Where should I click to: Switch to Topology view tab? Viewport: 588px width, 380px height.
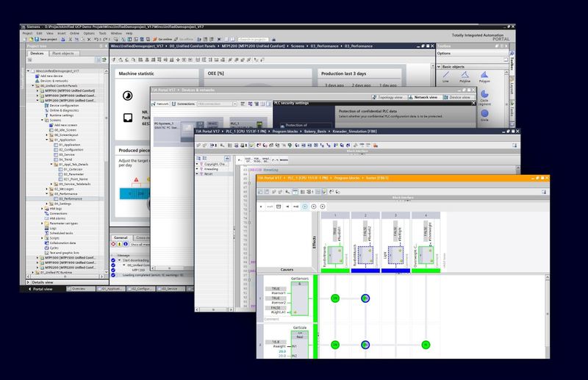[x=388, y=97]
